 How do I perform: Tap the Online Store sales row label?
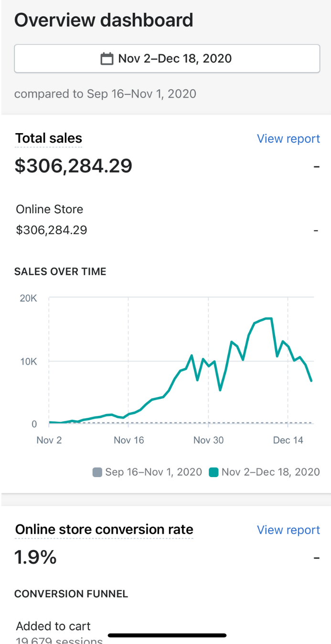[x=50, y=209]
